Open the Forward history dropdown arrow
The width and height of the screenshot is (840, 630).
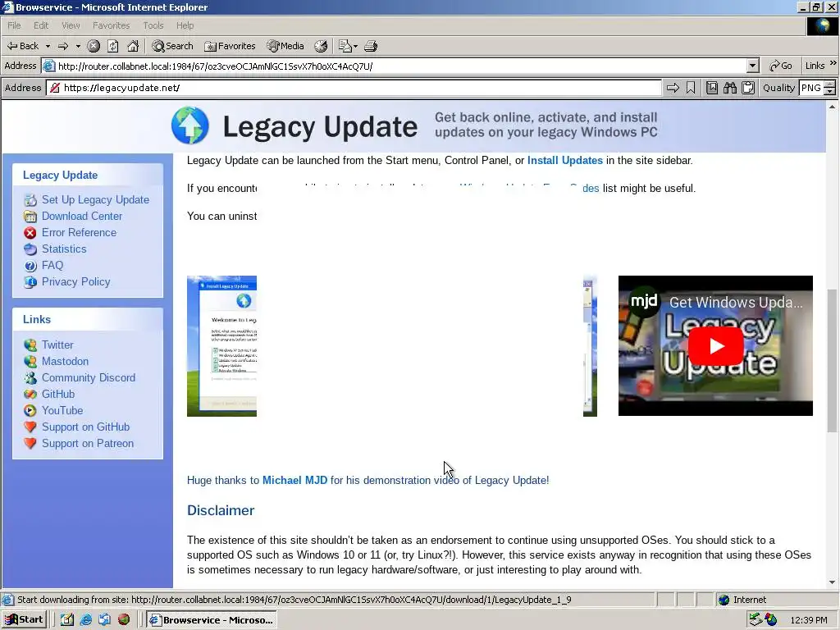[x=78, y=46]
